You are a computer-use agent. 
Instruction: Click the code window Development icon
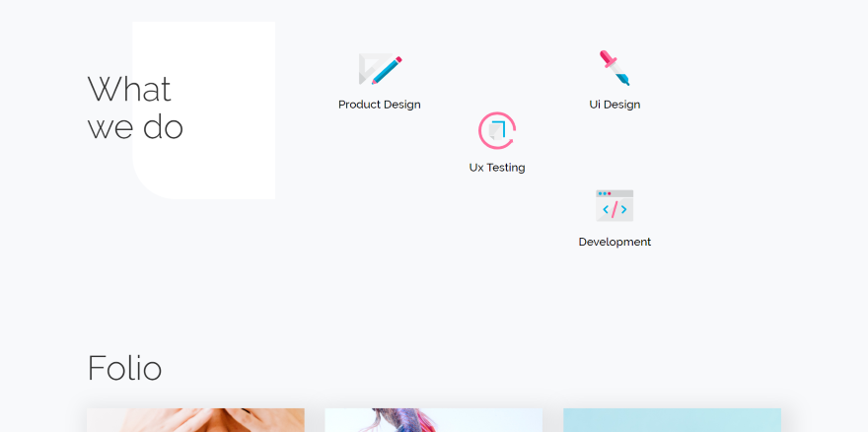click(615, 205)
